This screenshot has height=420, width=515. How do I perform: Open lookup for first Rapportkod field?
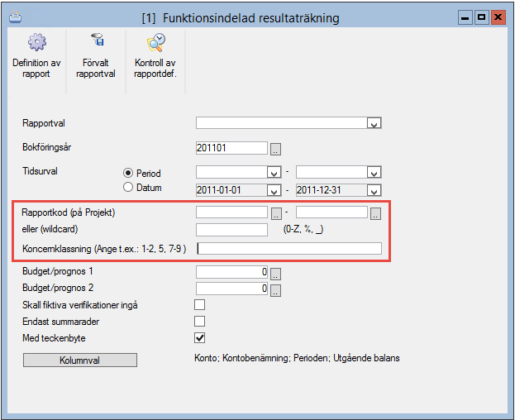pos(276,213)
